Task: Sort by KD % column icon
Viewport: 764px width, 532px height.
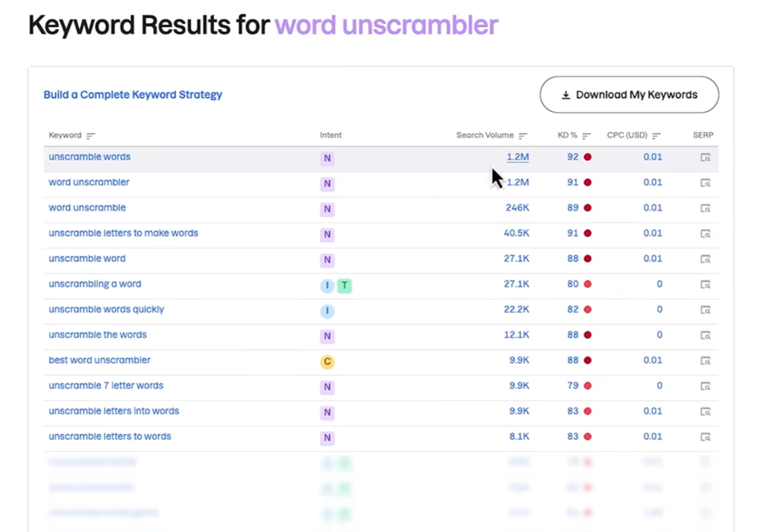Action: click(586, 136)
